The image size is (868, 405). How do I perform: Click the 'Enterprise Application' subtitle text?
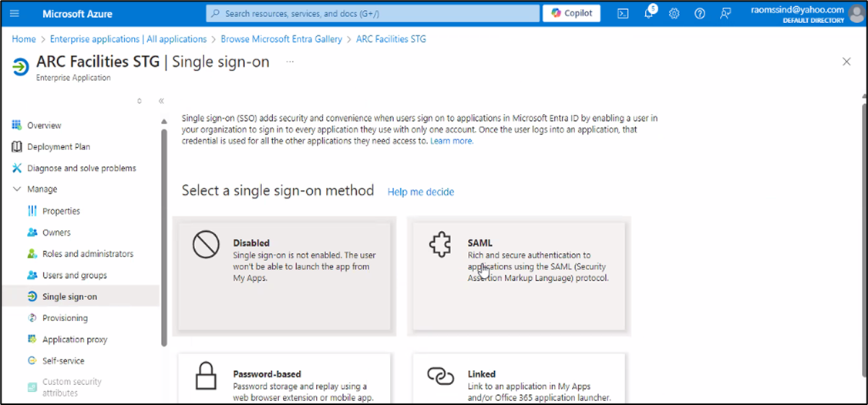[74, 78]
